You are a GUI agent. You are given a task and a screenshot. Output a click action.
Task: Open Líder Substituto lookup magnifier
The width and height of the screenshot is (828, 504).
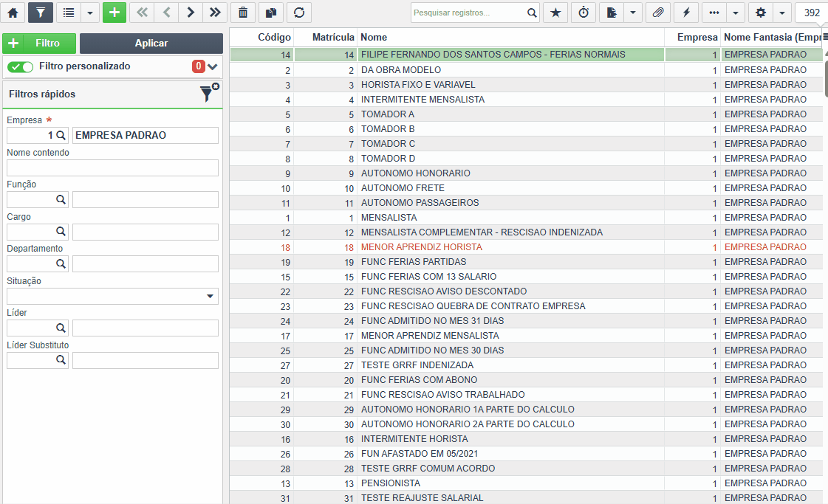click(x=61, y=360)
